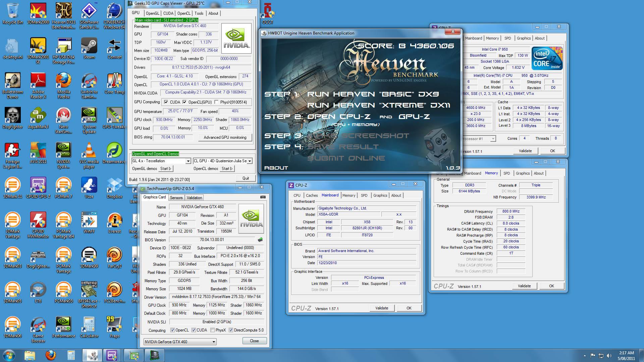Open Adobe Reader X desktop icon
This screenshot has width=644, height=362.
[x=38, y=86]
